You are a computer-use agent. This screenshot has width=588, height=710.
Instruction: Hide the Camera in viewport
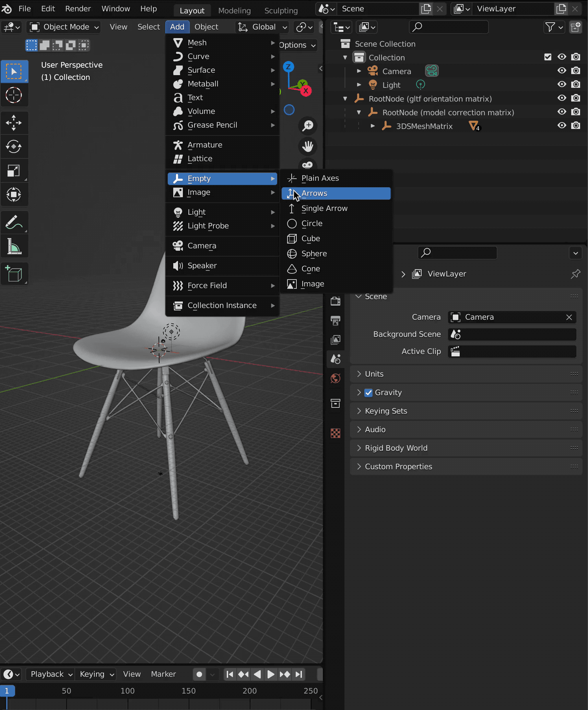(562, 71)
